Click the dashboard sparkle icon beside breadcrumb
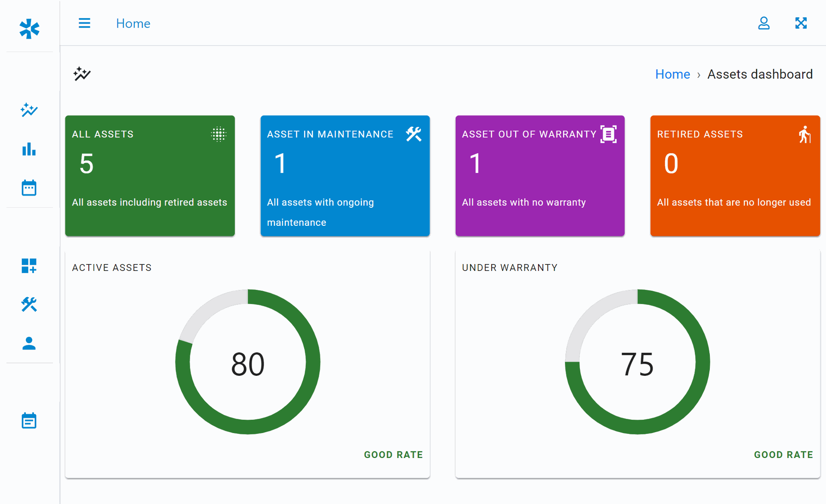826x504 pixels. pos(82,74)
